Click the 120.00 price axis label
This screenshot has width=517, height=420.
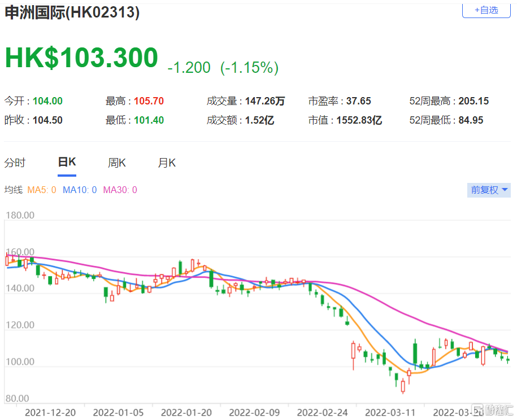point(20,325)
